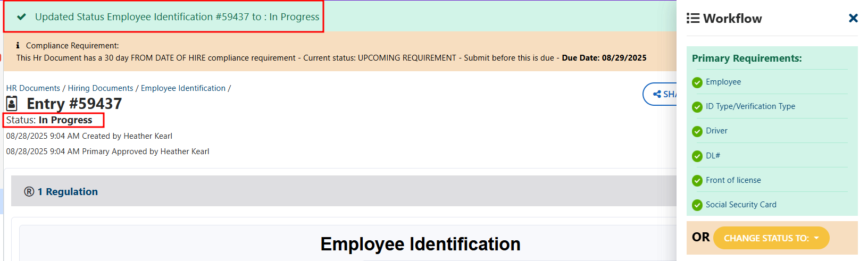Close the Workflow panel with X
This screenshot has height=261, width=868.
853,19
